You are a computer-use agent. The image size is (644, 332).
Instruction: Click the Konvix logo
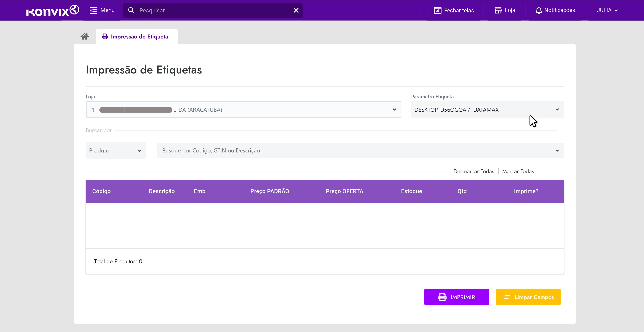(53, 11)
